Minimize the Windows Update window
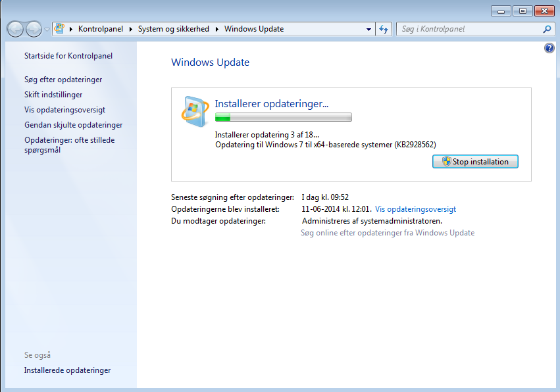The width and height of the screenshot is (560, 392). pyautogui.click(x=501, y=11)
